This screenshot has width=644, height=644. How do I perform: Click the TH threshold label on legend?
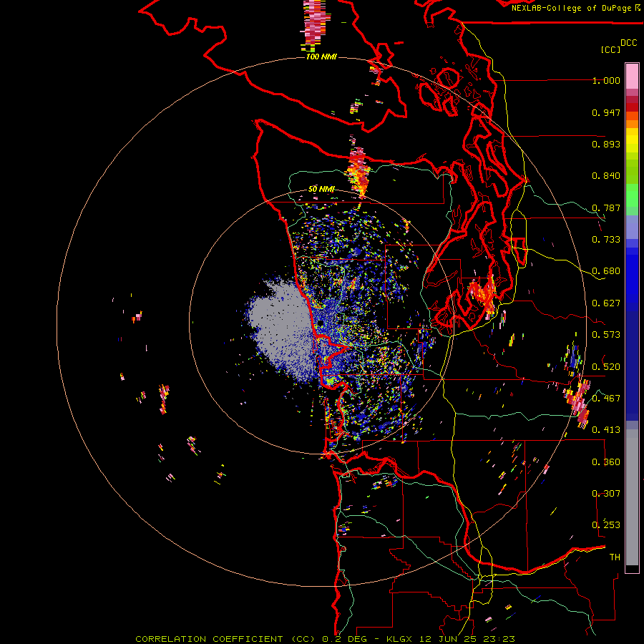(615, 557)
